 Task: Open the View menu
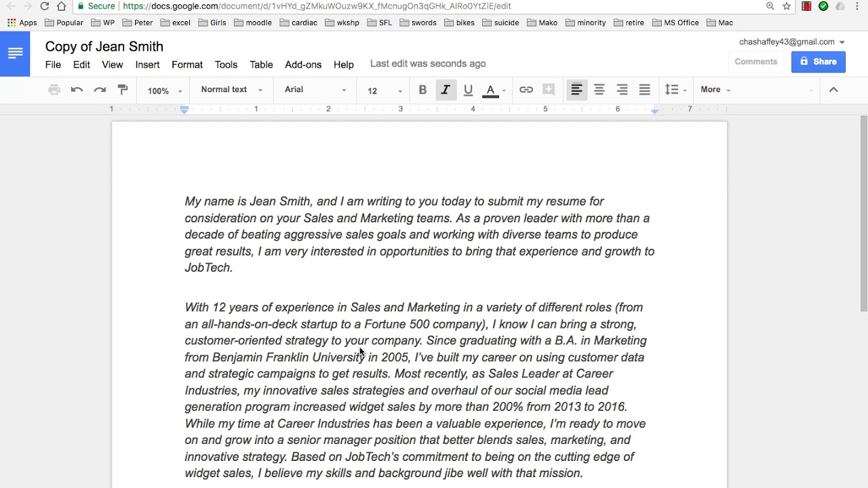pyautogui.click(x=112, y=64)
